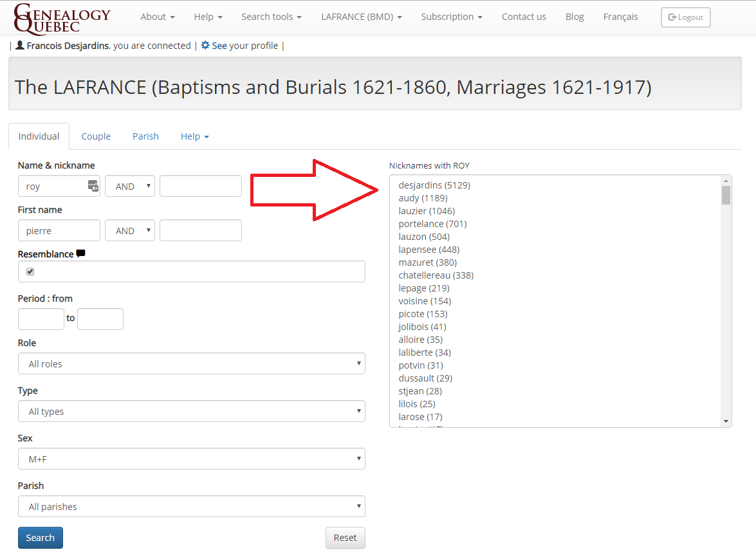Click the user silhouette icon beside Francois Desjardins
The width and height of the screenshot is (756, 559).
coord(20,45)
